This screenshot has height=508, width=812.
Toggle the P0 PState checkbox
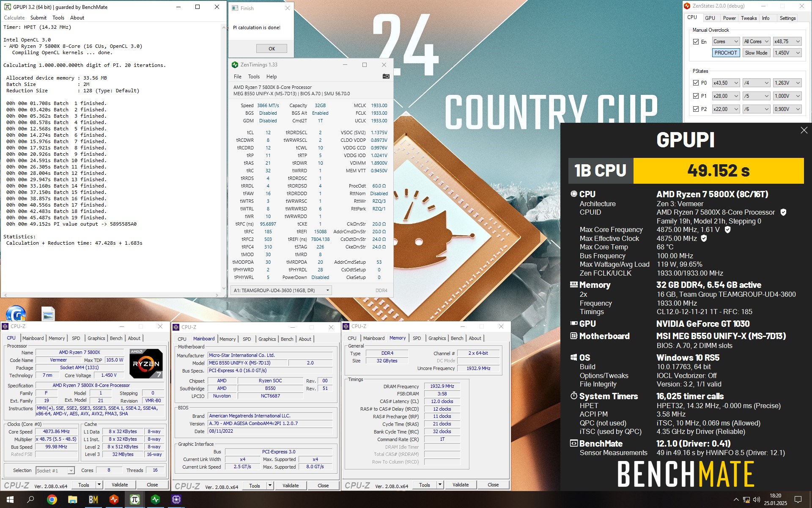pos(696,83)
